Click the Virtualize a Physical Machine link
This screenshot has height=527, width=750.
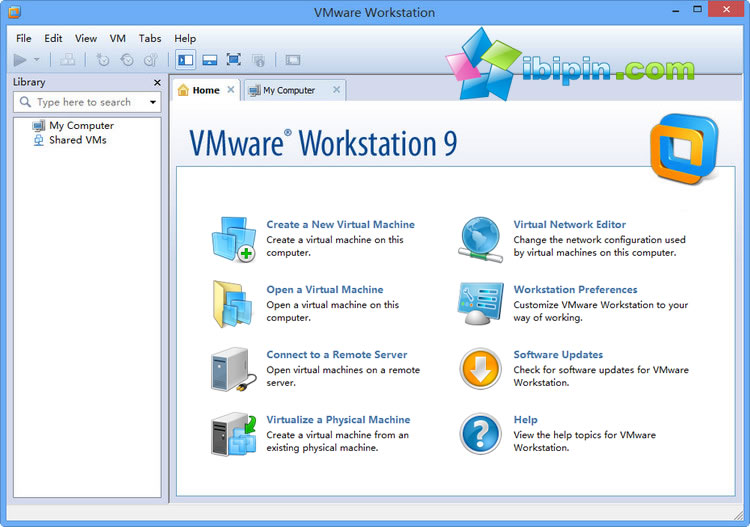(x=338, y=419)
